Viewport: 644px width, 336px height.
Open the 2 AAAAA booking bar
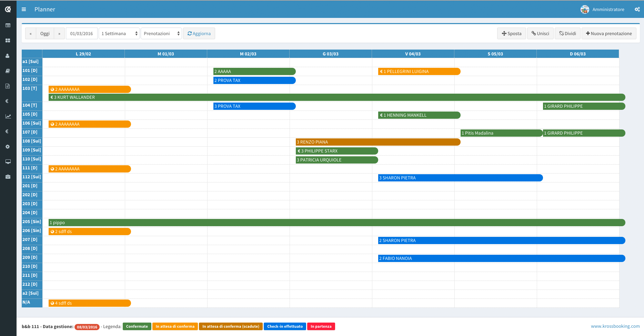[254, 71]
